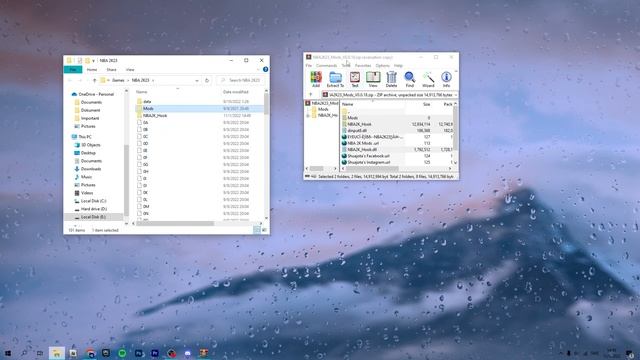This screenshot has width=640, height=360.
Task: Click File Explorer help icon
Action: coord(265,70)
